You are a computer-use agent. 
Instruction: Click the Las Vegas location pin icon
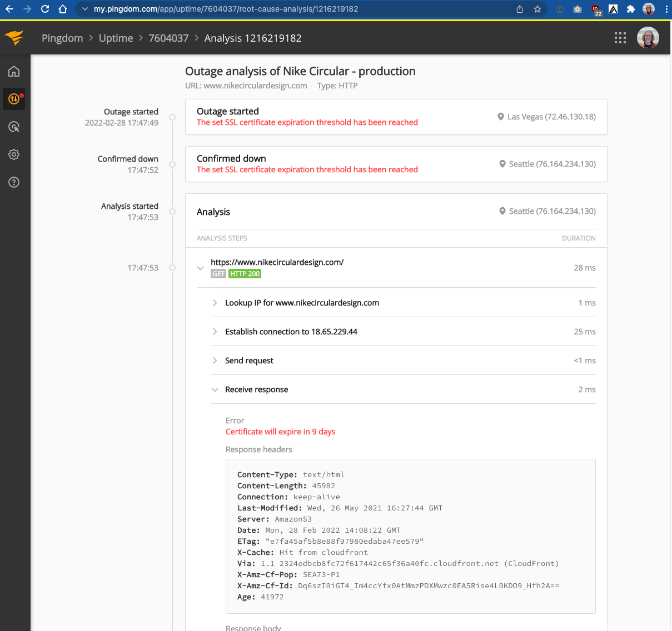501,117
